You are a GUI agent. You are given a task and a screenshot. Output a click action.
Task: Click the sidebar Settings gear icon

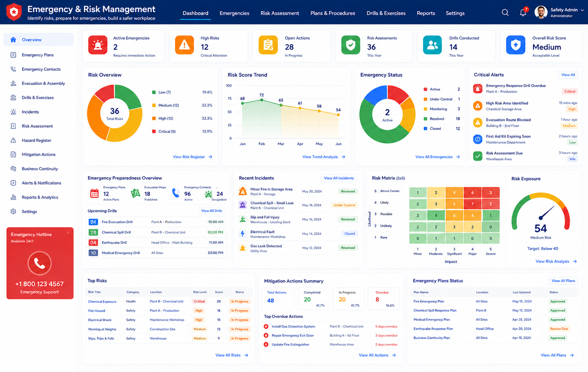(13, 212)
